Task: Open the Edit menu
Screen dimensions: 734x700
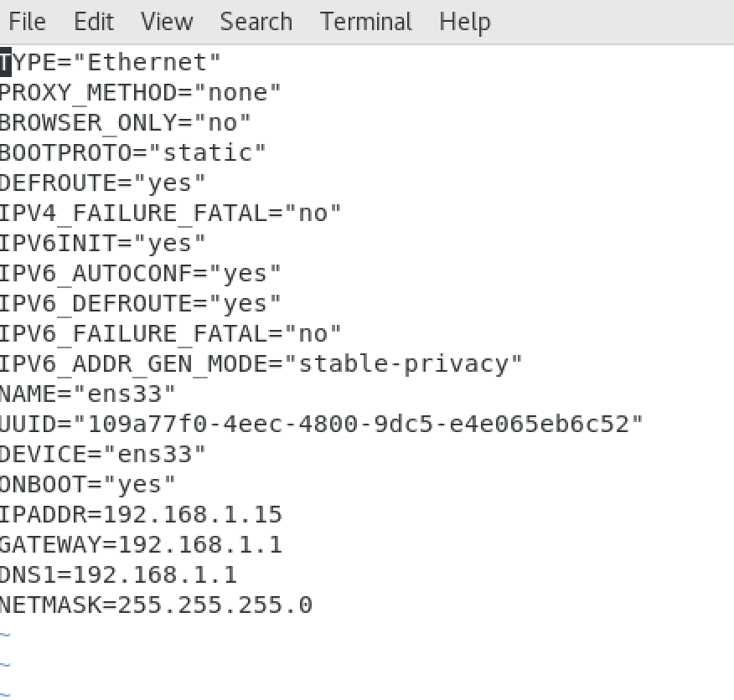Action: [93, 21]
